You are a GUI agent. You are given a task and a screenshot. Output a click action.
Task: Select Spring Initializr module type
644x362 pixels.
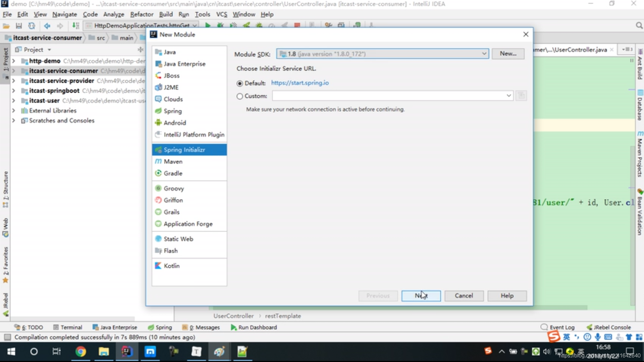pos(189,149)
